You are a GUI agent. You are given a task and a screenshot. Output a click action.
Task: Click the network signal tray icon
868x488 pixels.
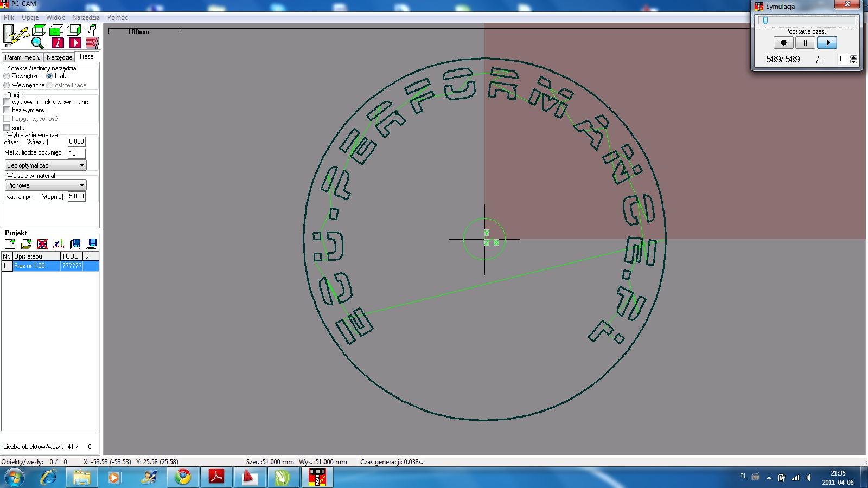point(795,478)
